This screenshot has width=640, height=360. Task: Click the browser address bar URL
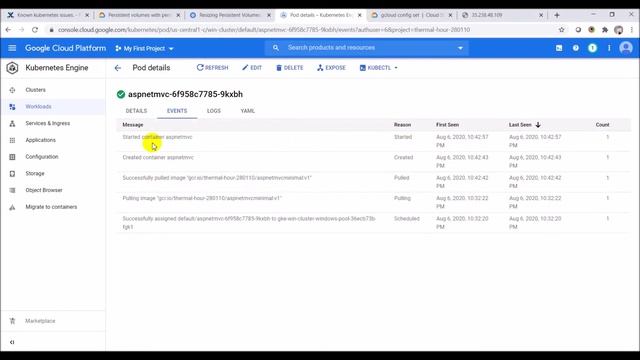click(x=264, y=30)
